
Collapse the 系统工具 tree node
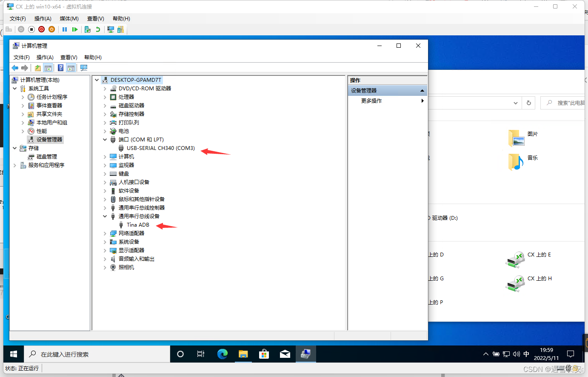(15, 89)
